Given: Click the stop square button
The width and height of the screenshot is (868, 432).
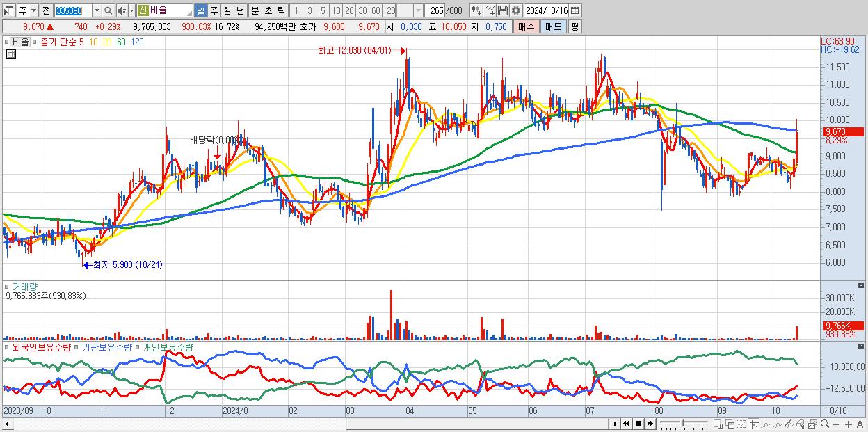Looking at the screenshot, I should point(638,424).
